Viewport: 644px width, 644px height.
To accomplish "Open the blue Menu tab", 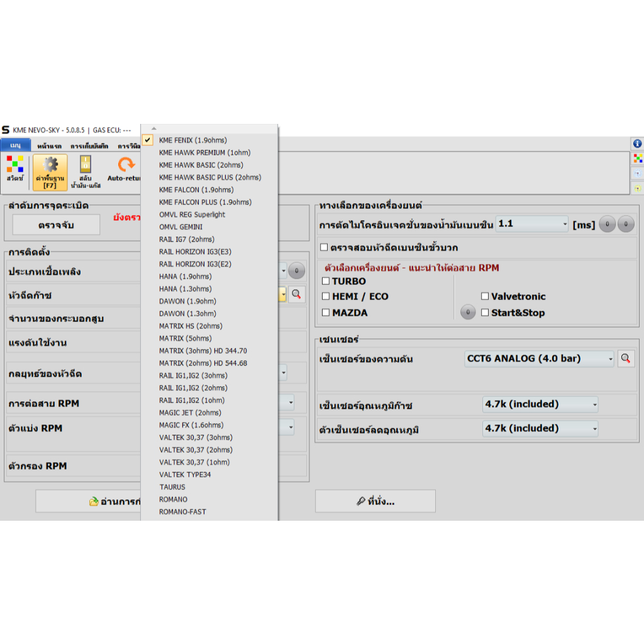I will click(16, 145).
